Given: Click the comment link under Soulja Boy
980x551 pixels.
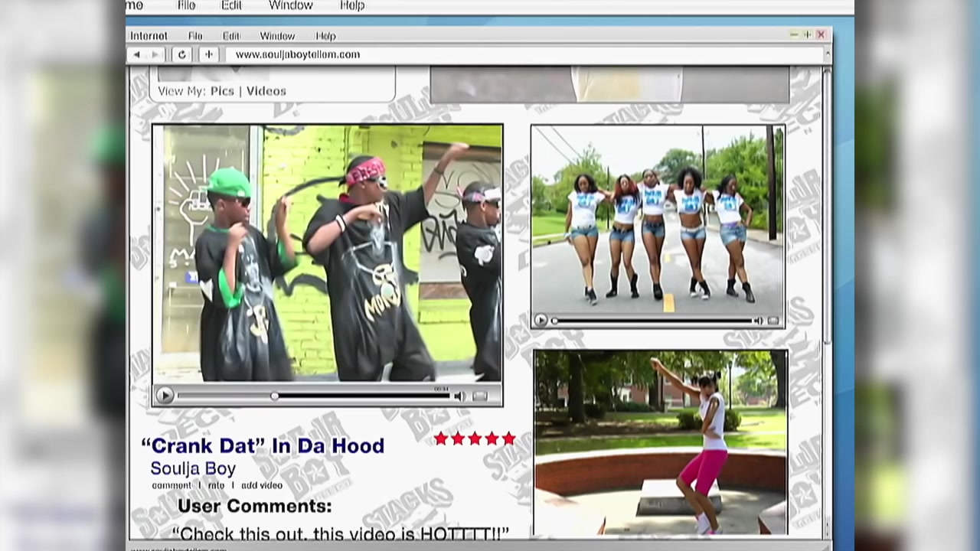Looking at the screenshot, I should (x=171, y=485).
